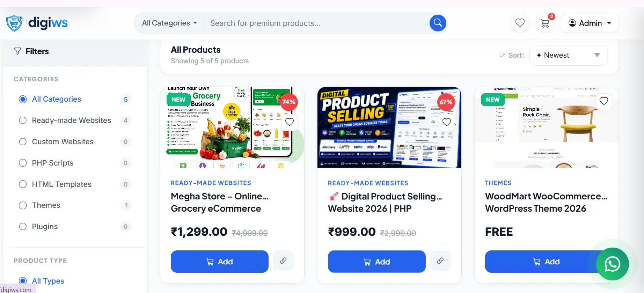Viewport: 644px width, 293px height.
Task: Copy link for Digital Product Selling
Action: click(x=440, y=261)
